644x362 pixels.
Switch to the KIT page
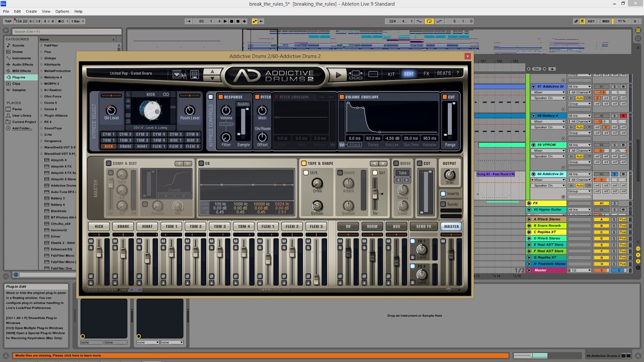pyautogui.click(x=391, y=74)
